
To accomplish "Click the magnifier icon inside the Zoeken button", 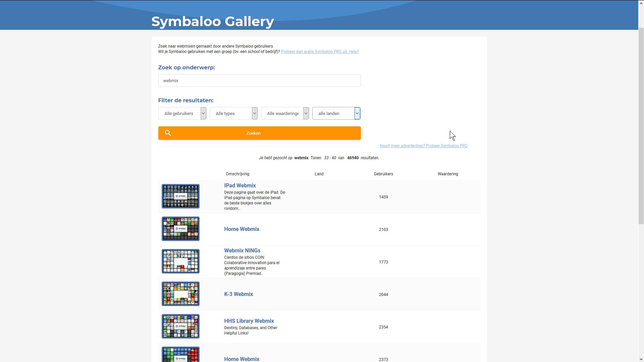I will (168, 133).
